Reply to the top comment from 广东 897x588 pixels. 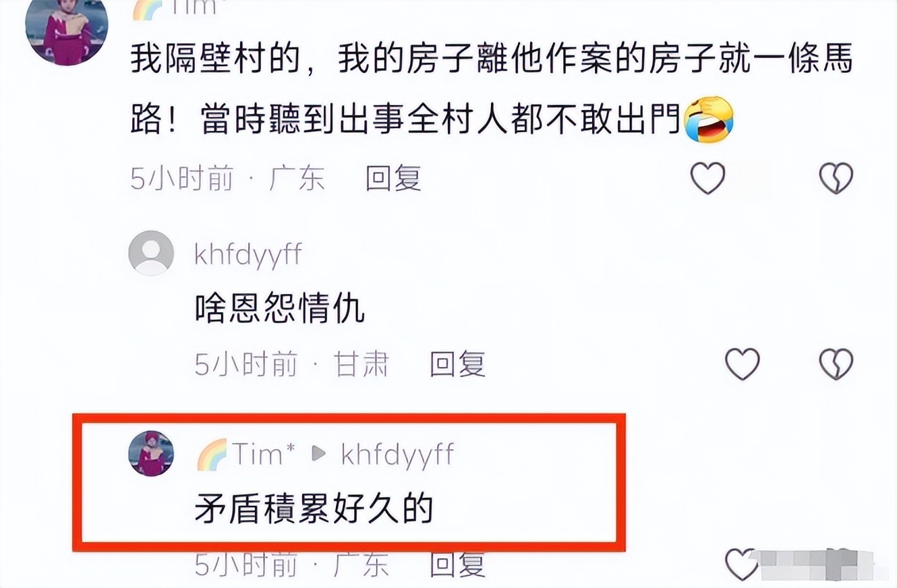pos(393,179)
